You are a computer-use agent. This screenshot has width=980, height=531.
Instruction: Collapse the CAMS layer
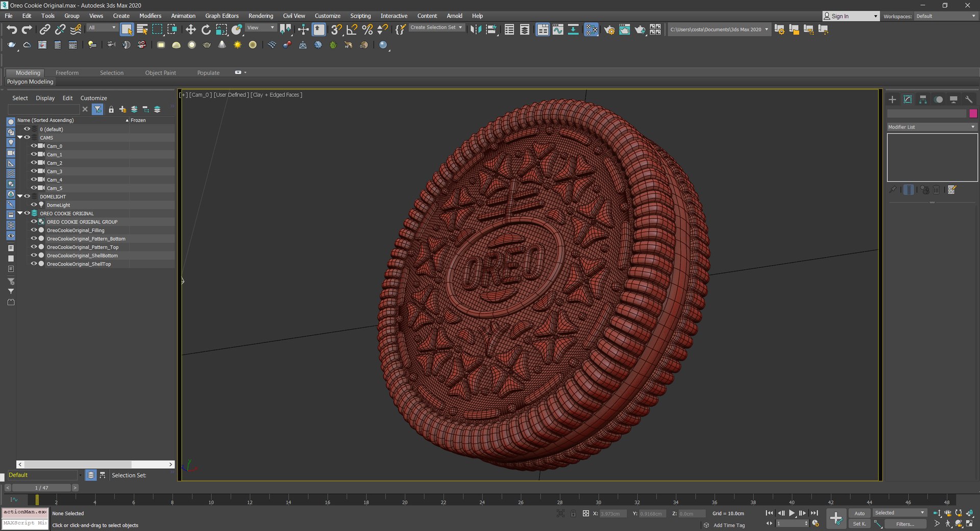[x=20, y=137]
